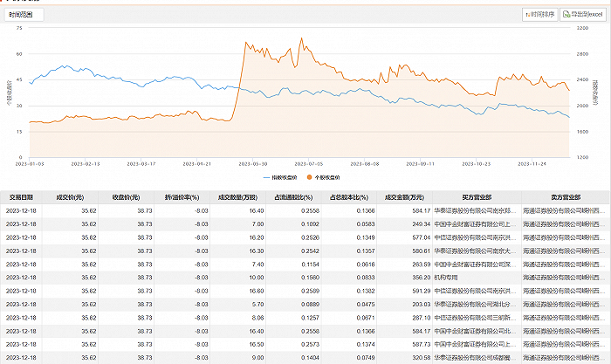Image resolution: width=611 pixels, height=364 pixels.
Task: Sort by the 折溢价率(%) column header
Action: point(182,197)
